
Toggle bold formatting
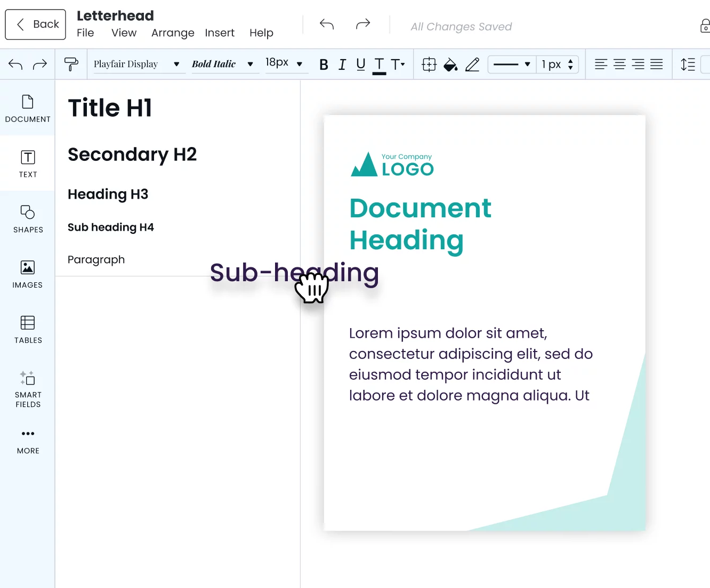pyautogui.click(x=324, y=64)
